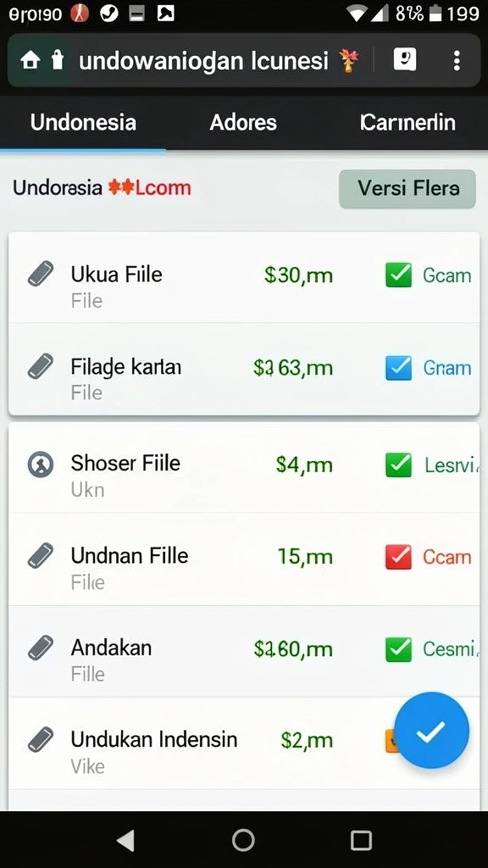Open the tab switcher icon in address bar
Image resolution: width=488 pixels, height=868 pixels.
(x=405, y=59)
